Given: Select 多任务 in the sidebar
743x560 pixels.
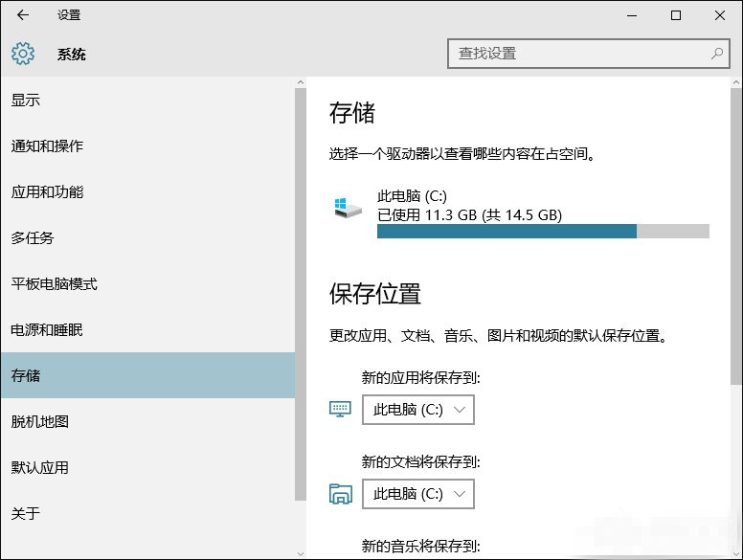Looking at the screenshot, I should pyautogui.click(x=33, y=238).
